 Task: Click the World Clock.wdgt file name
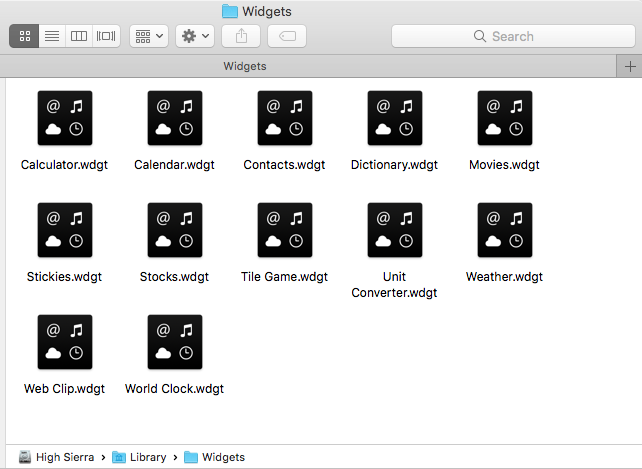point(174,389)
